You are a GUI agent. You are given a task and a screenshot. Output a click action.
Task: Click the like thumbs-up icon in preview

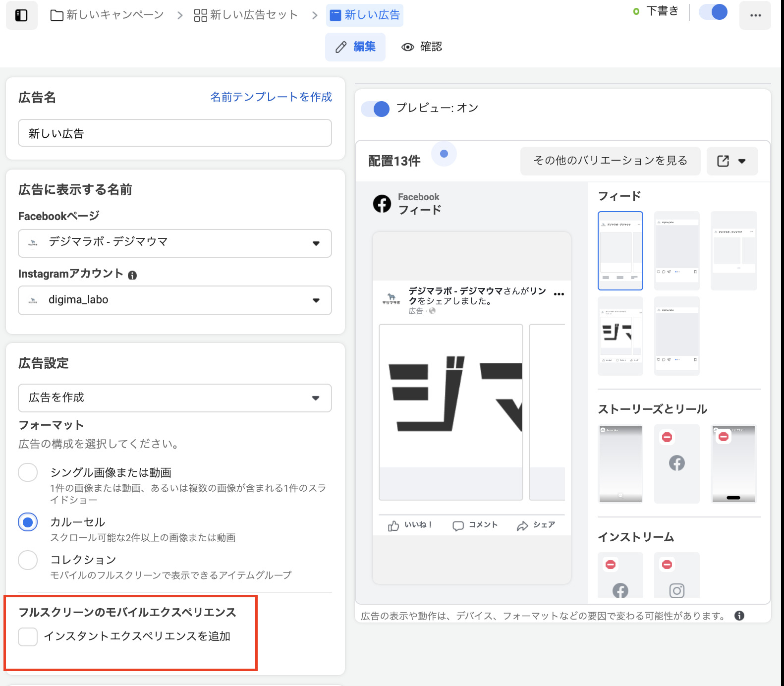(x=393, y=526)
